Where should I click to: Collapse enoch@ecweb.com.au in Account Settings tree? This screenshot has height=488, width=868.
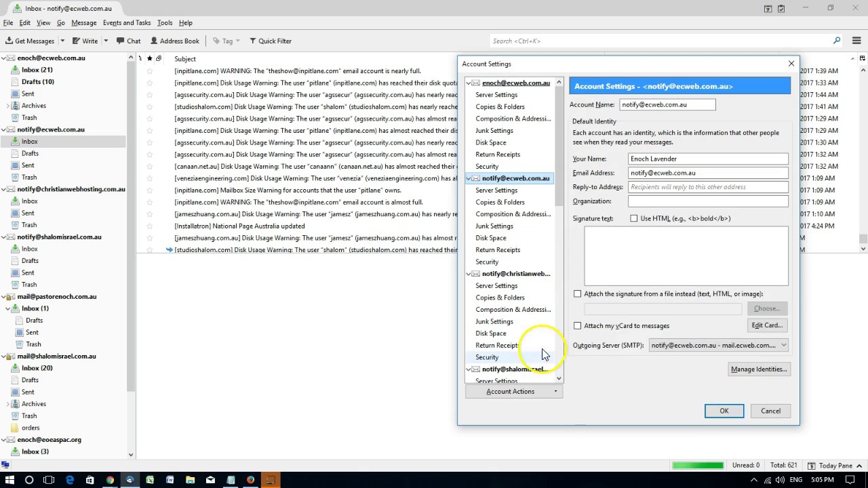469,83
